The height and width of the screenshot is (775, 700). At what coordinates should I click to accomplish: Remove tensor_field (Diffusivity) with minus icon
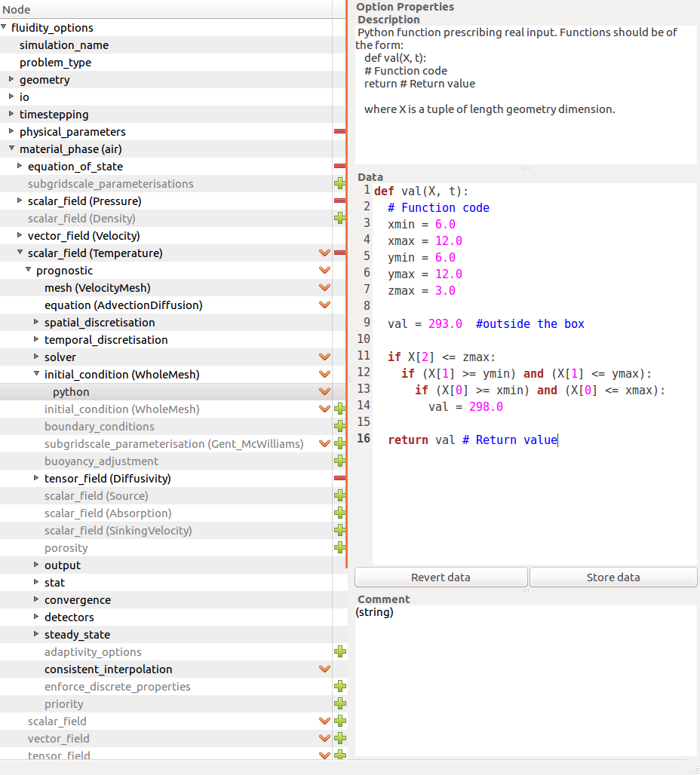pyautogui.click(x=340, y=478)
